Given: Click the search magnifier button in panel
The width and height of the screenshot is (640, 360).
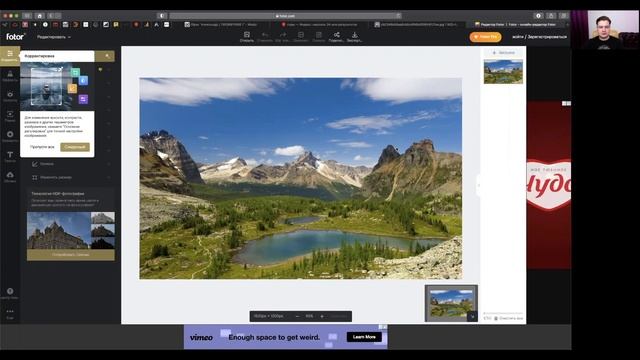Looking at the screenshot, I should [107, 56].
